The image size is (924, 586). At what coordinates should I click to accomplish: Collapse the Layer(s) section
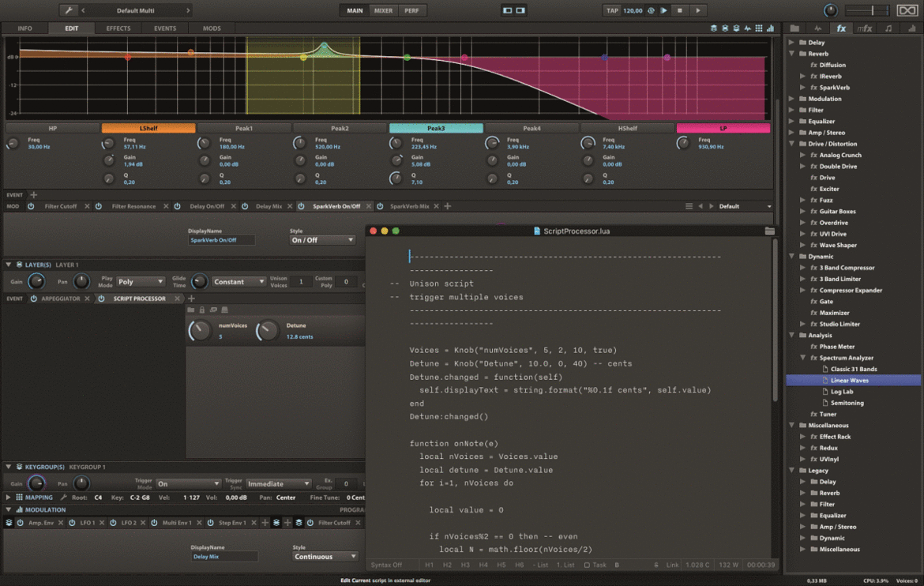(8, 265)
